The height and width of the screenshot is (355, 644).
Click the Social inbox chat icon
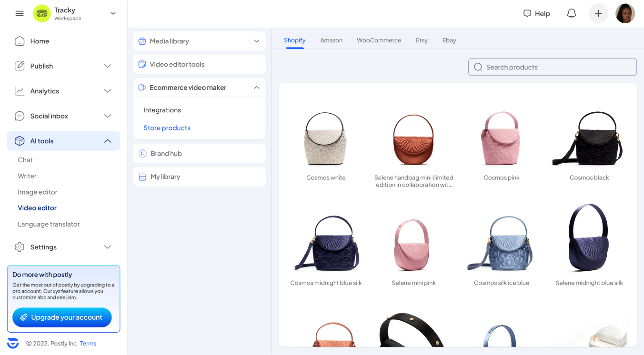20,116
